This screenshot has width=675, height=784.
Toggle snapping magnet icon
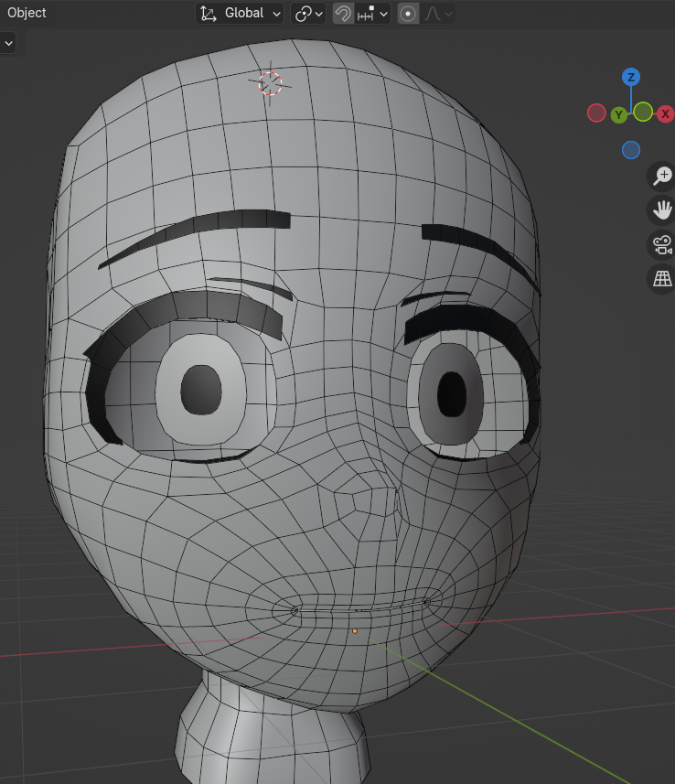(x=343, y=14)
